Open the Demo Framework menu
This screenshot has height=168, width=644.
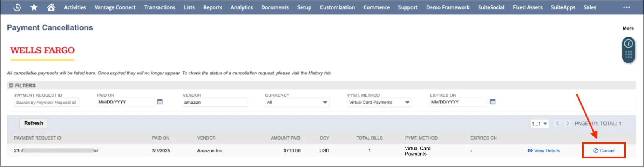(448, 7)
